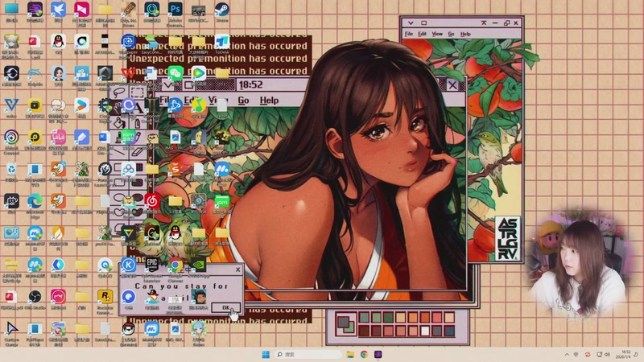The image size is (644, 362).
Task: Launch QQ Music yellow-green note icon
Action: (198, 105)
